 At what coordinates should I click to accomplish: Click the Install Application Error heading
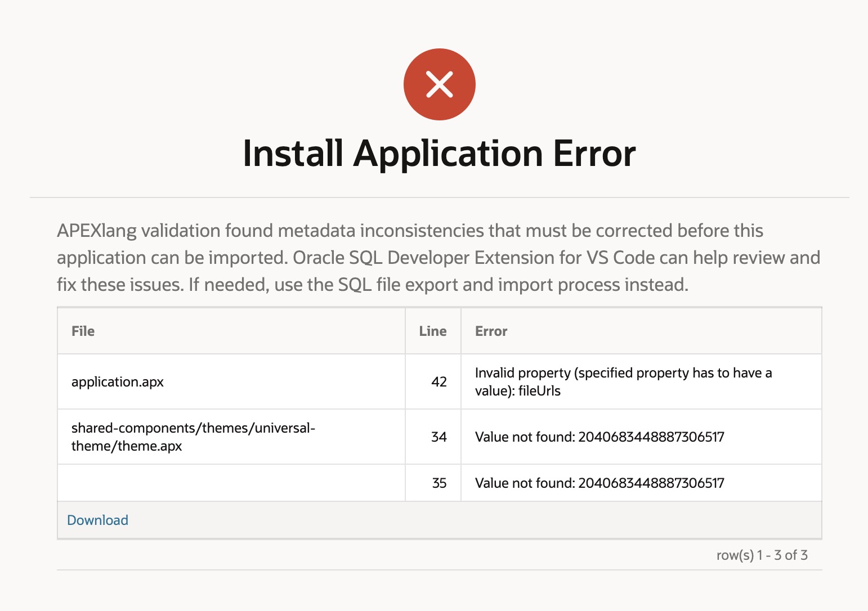440,153
